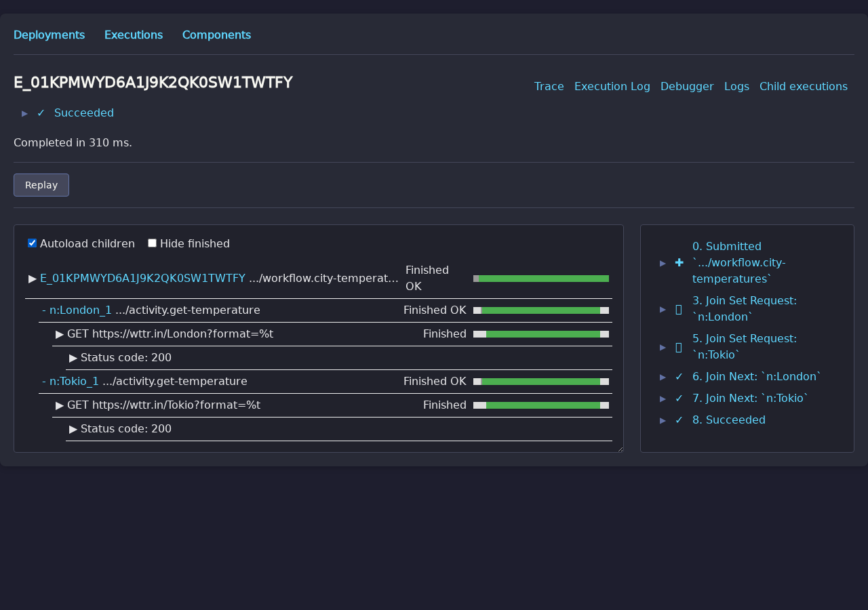
Task: Click the icon beside Join Set Request n:London
Action: [x=679, y=308]
